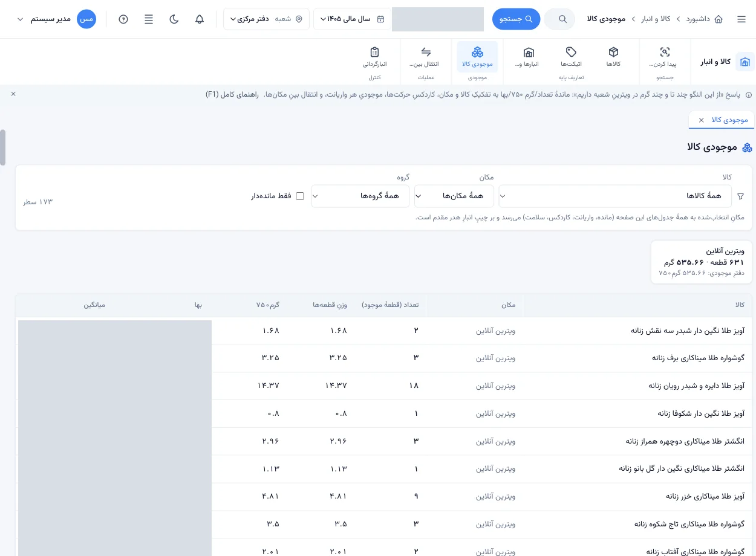Sort by میانگین column header

tap(94, 305)
